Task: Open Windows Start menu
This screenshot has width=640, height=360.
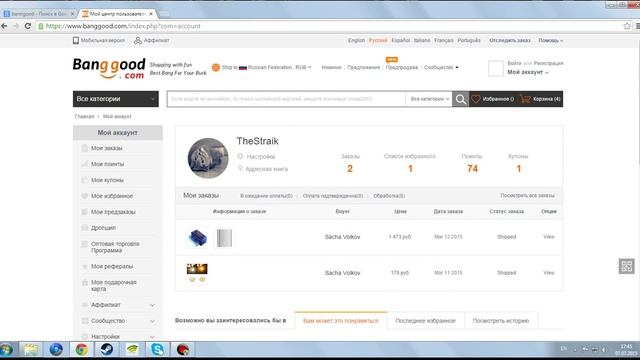Action: tap(6, 350)
